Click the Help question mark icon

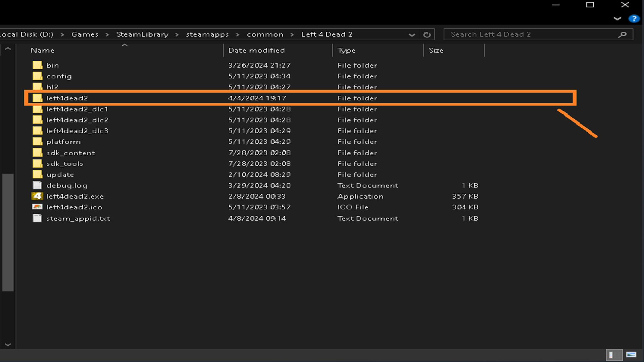(x=634, y=19)
